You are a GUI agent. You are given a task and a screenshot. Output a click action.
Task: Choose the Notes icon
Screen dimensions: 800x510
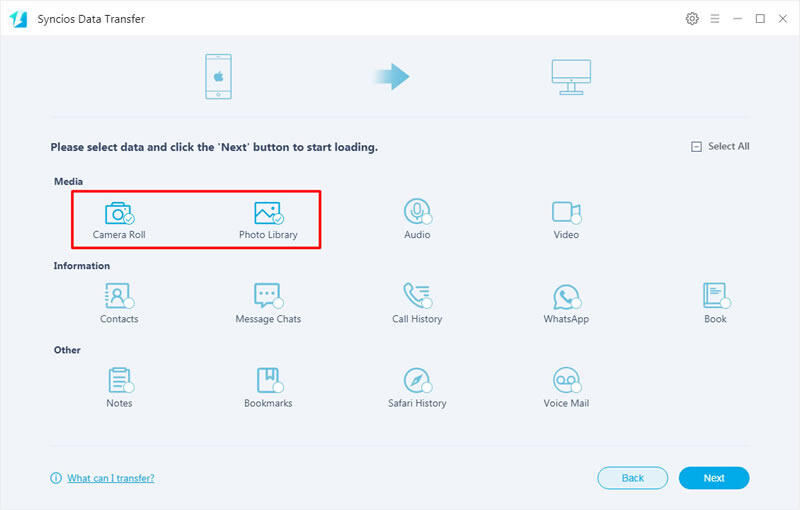click(119, 380)
